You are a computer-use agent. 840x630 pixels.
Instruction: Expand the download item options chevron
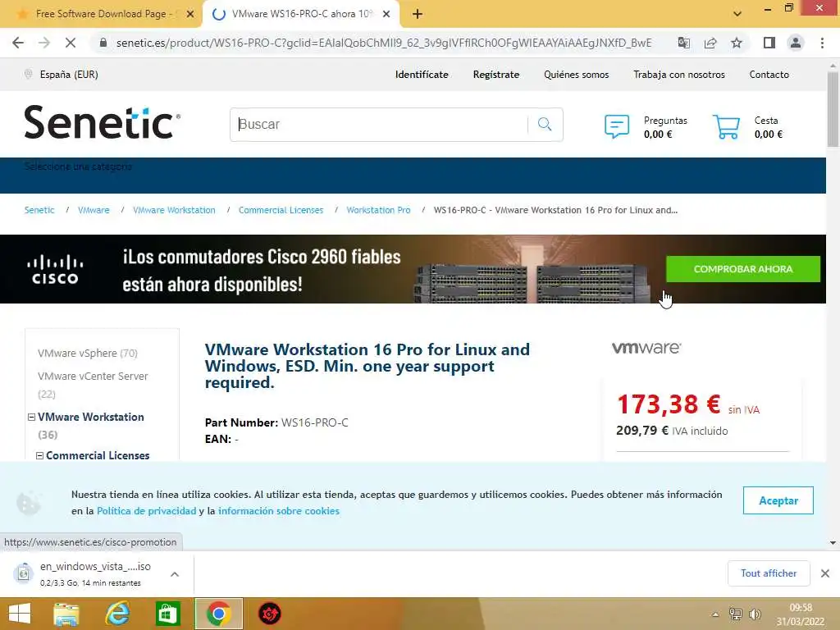(x=175, y=573)
